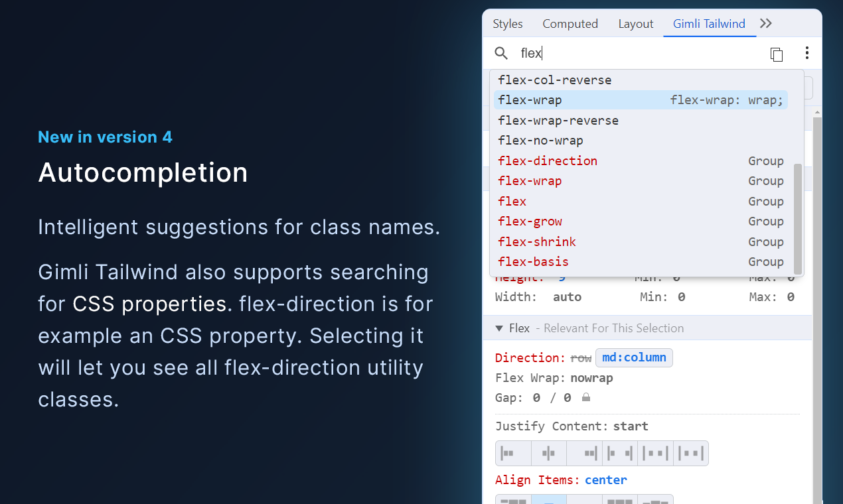
Task: Toggle the Gap lock icon
Action: 585,398
